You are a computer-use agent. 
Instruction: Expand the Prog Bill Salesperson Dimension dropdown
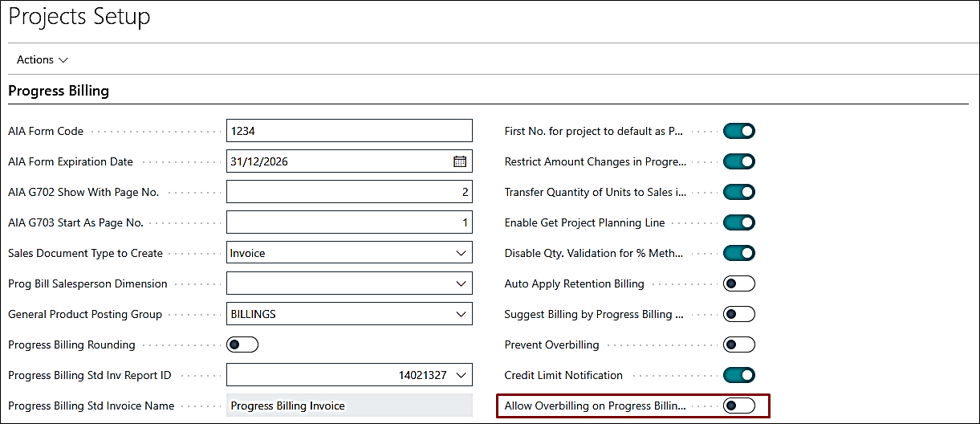(461, 283)
